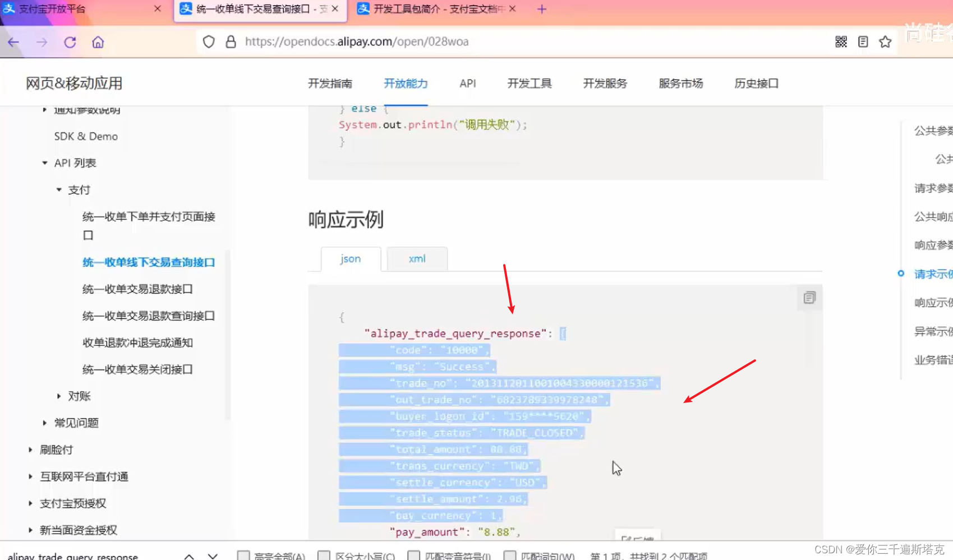Jump to next find match arrow

[213, 557]
